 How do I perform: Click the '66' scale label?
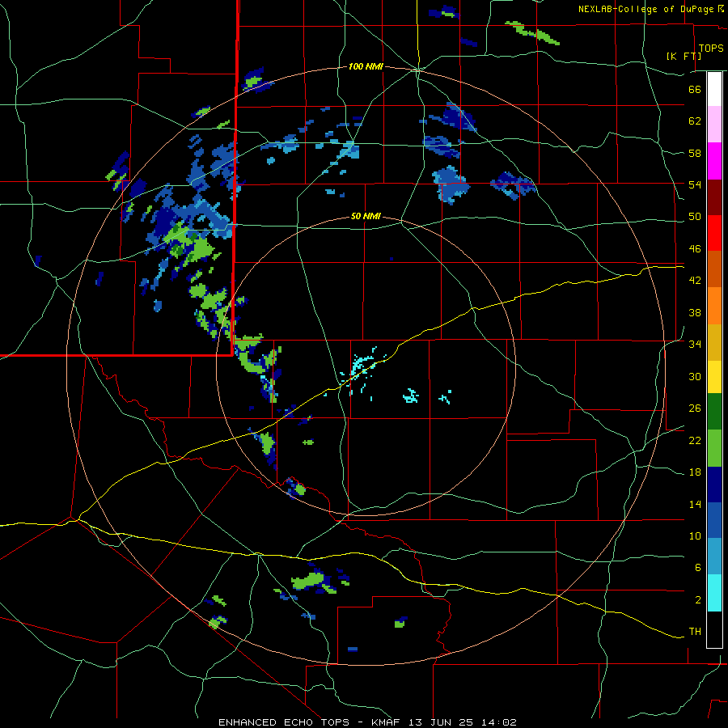pos(695,90)
